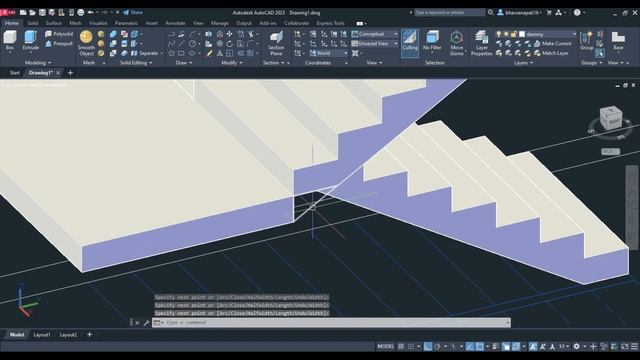Open the Unsaved View dropdown

click(375, 43)
